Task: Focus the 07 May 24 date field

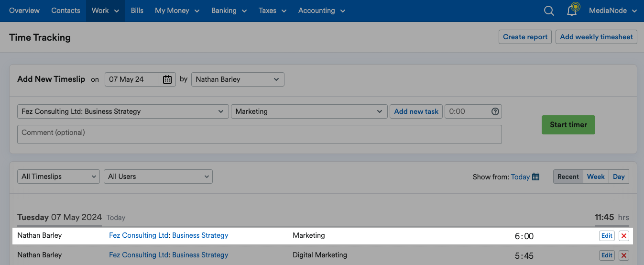Action: tap(132, 79)
